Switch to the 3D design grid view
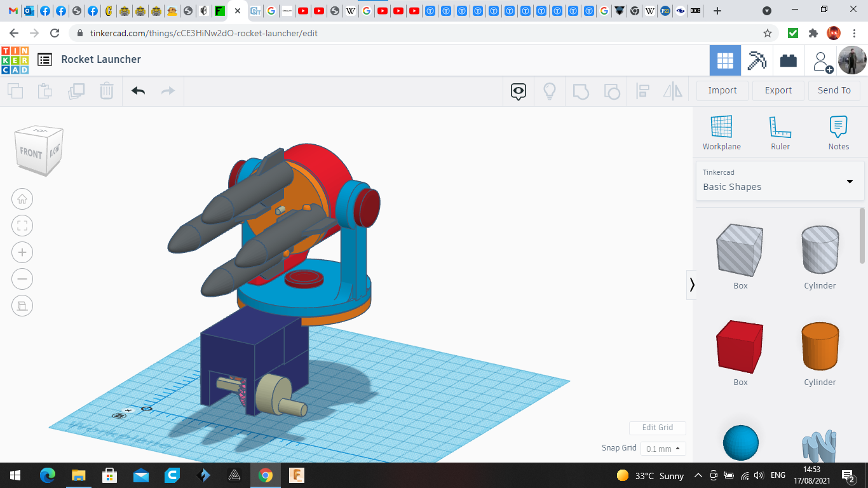868x488 pixels. (725, 60)
